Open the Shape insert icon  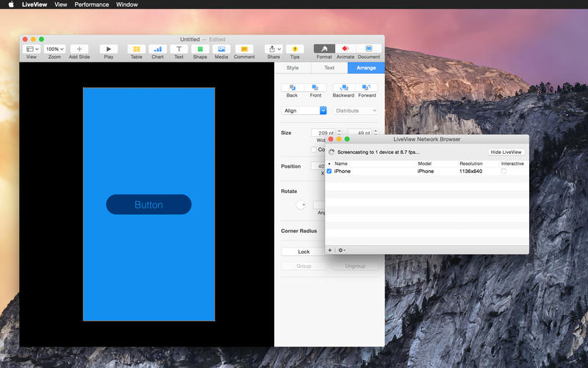(200, 49)
